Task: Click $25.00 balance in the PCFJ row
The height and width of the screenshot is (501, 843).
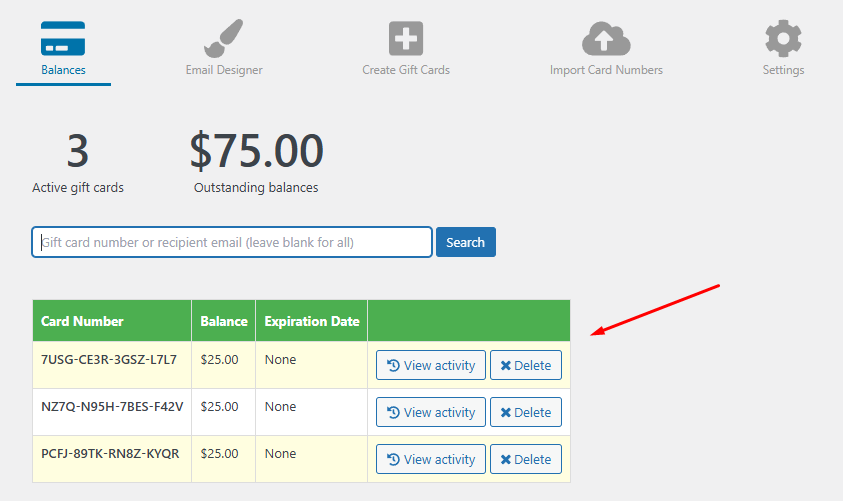Action: click(x=219, y=454)
